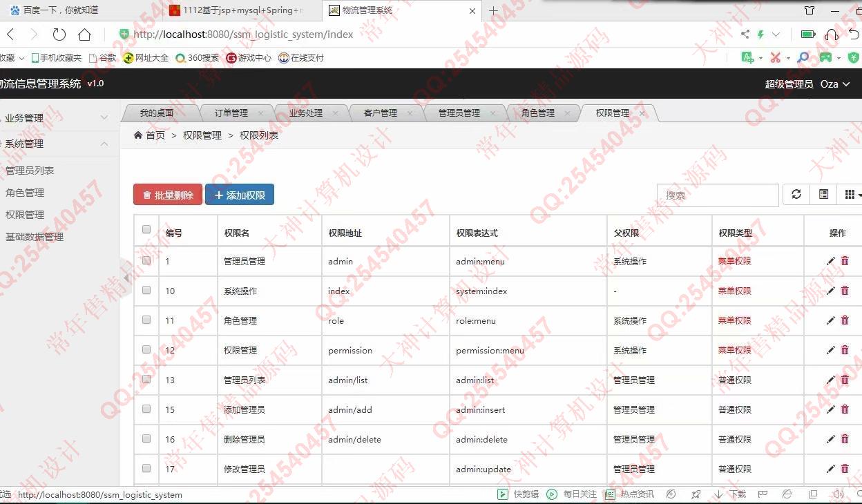This screenshot has width=862, height=504.
Task: Delete the 角色管理 row using the trash icon
Action: click(x=845, y=320)
